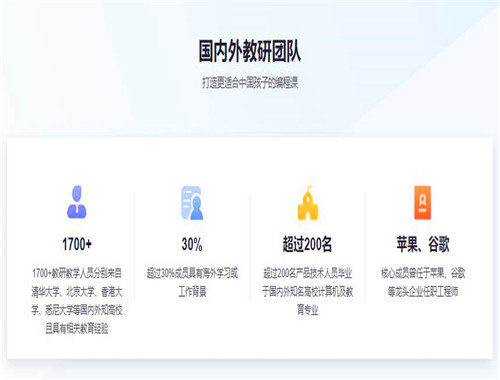Click the 1700+教研教学人员 description line
The image size is (500, 380).
click(x=77, y=273)
